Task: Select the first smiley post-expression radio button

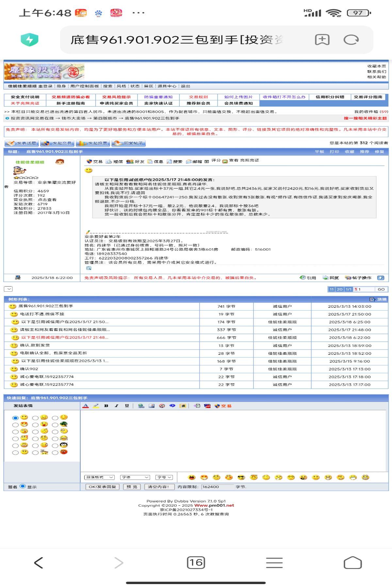Action: (x=15, y=418)
